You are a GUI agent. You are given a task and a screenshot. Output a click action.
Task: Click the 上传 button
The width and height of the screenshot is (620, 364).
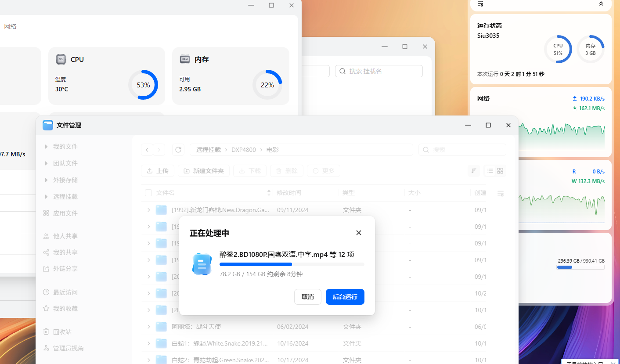tap(158, 171)
